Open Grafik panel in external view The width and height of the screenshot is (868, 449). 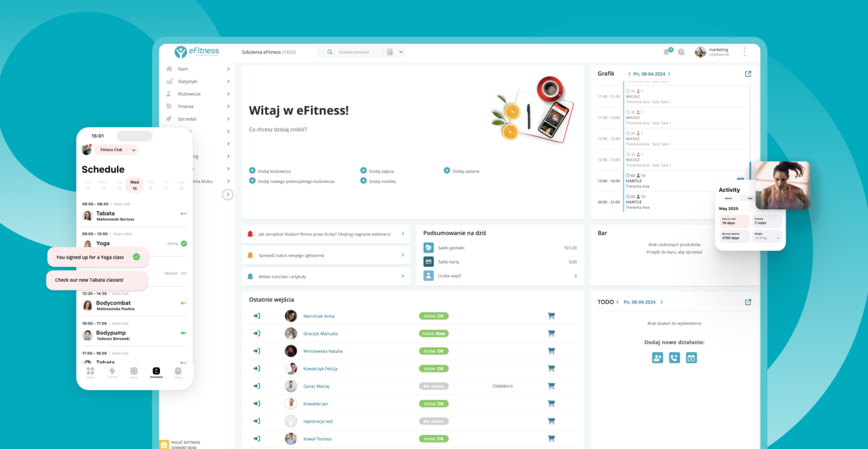tap(748, 74)
